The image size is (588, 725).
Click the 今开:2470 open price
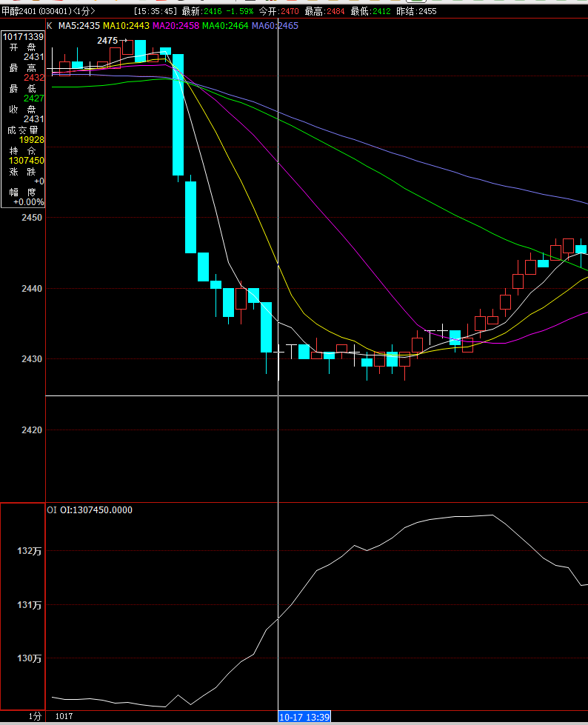pos(278,11)
